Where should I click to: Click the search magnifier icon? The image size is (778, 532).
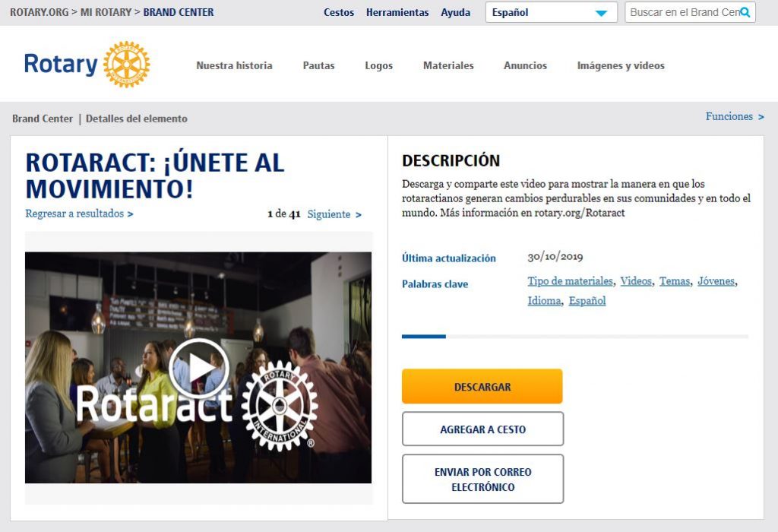click(x=745, y=12)
